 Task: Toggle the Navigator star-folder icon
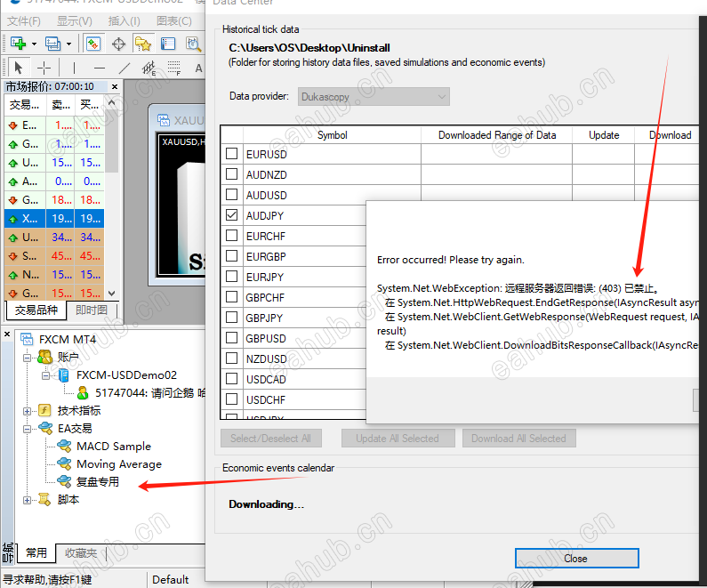pyautogui.click(x=143, y=44)
